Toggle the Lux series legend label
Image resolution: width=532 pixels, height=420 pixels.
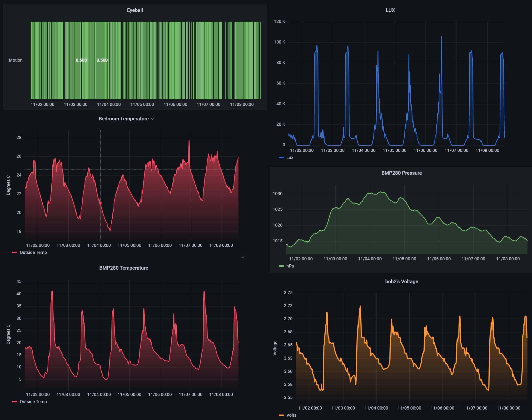pyautogui.click(x=290, y=158)
